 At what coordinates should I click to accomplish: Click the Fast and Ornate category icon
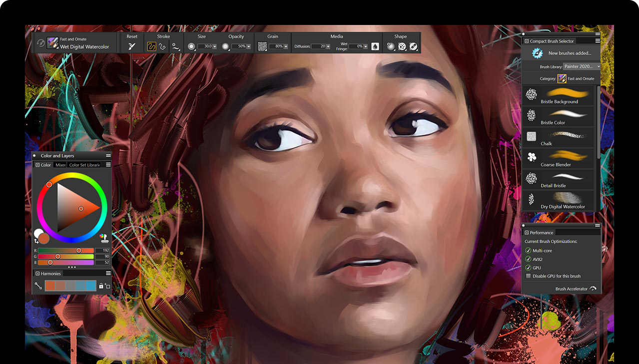(562, 78)
